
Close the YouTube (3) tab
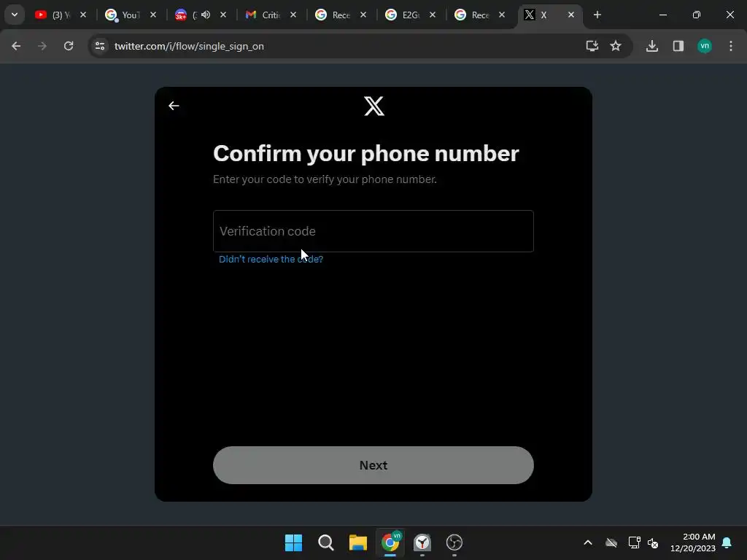(83, 15)
